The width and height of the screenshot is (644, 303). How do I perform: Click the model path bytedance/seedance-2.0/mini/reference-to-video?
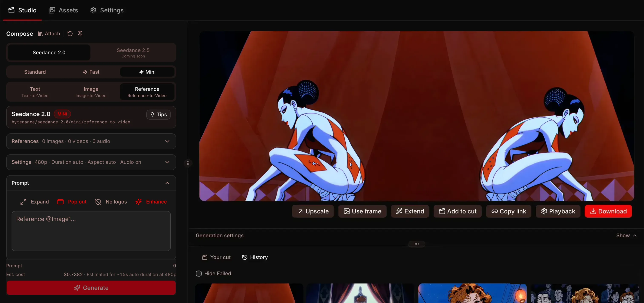tap(71, 122)
